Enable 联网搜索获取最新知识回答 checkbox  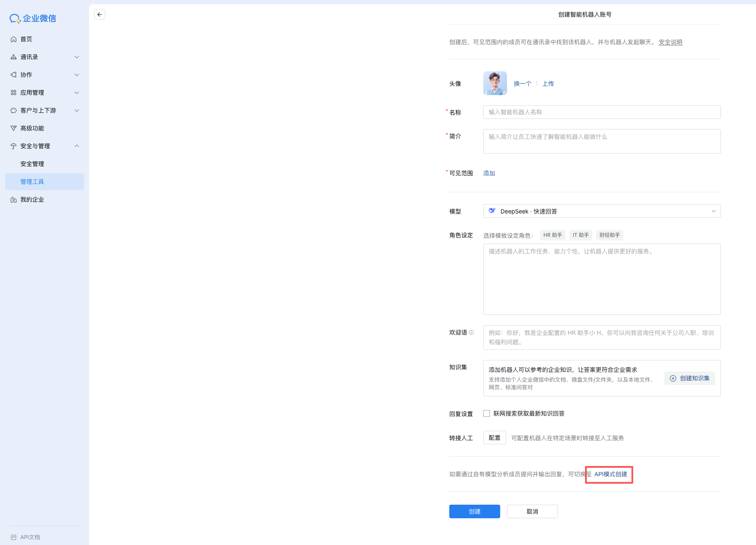click(x=487, y=413)
